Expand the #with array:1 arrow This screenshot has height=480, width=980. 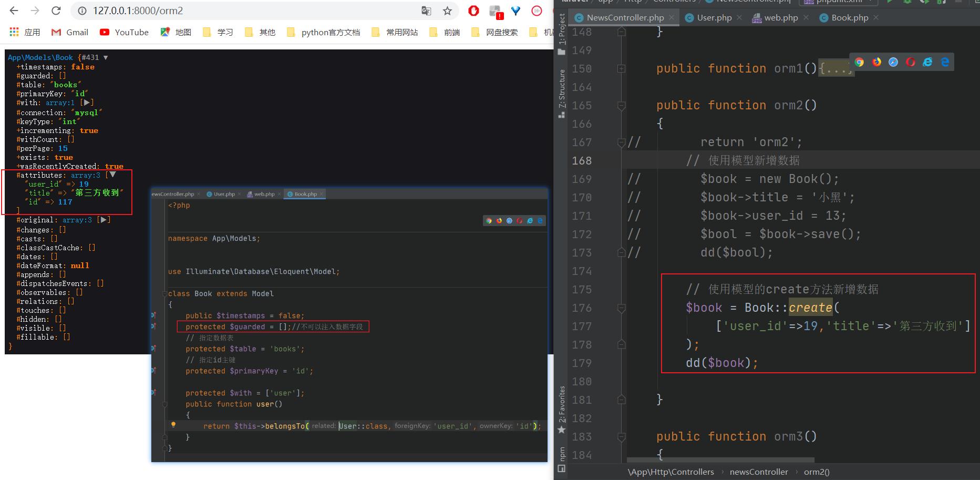pos(87,103)
